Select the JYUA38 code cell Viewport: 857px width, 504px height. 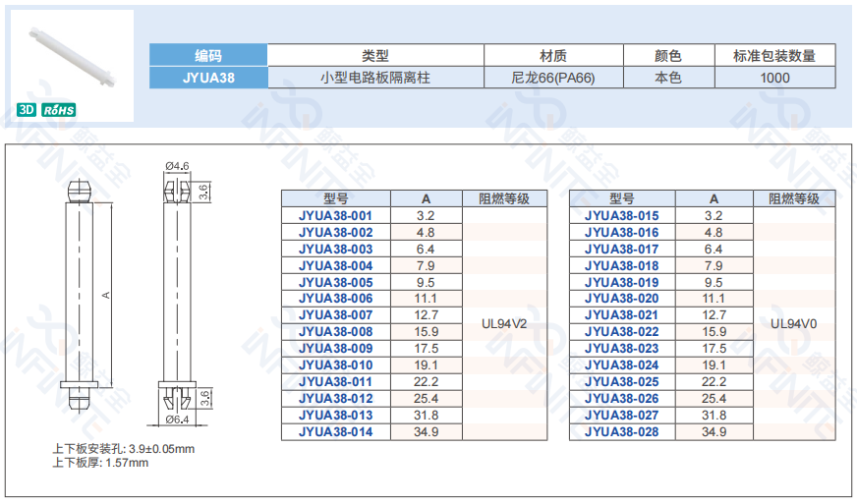tap(208, 78)
